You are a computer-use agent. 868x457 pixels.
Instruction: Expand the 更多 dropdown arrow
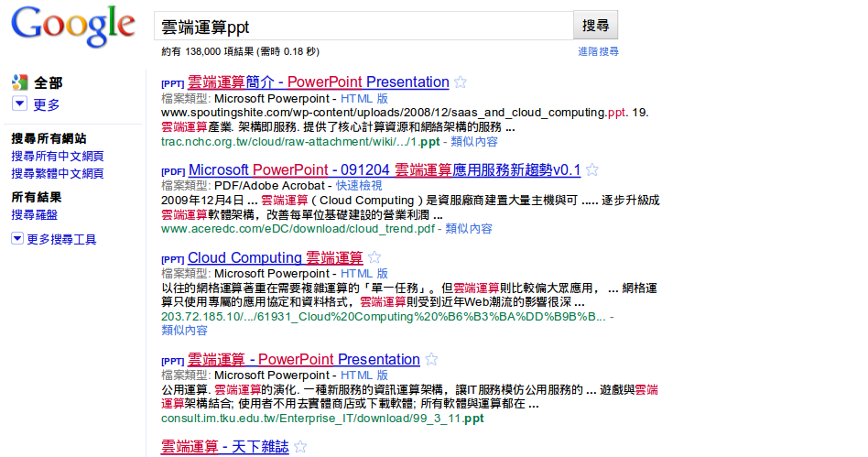click(x=19, y=103)
